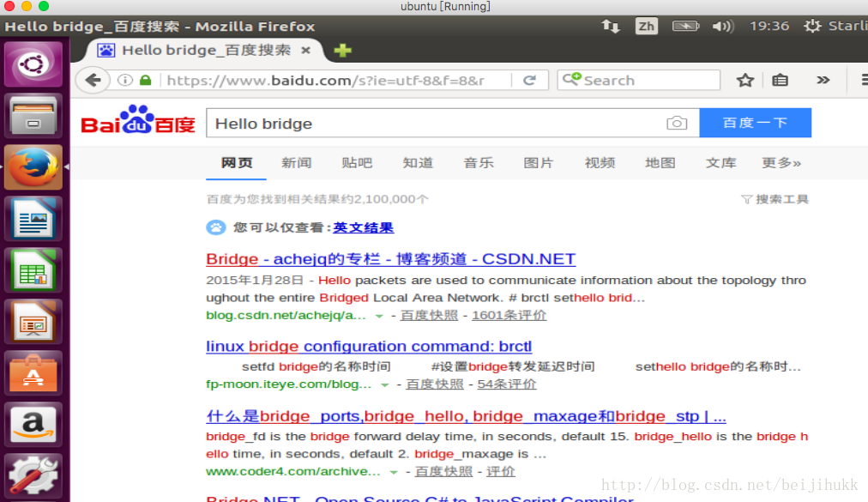Switch to the 知道 search tab

click(418, 163)
